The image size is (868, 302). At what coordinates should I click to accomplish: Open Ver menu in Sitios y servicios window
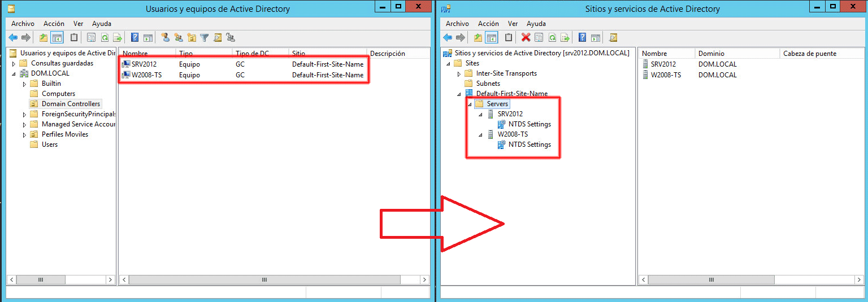[513, 24]
